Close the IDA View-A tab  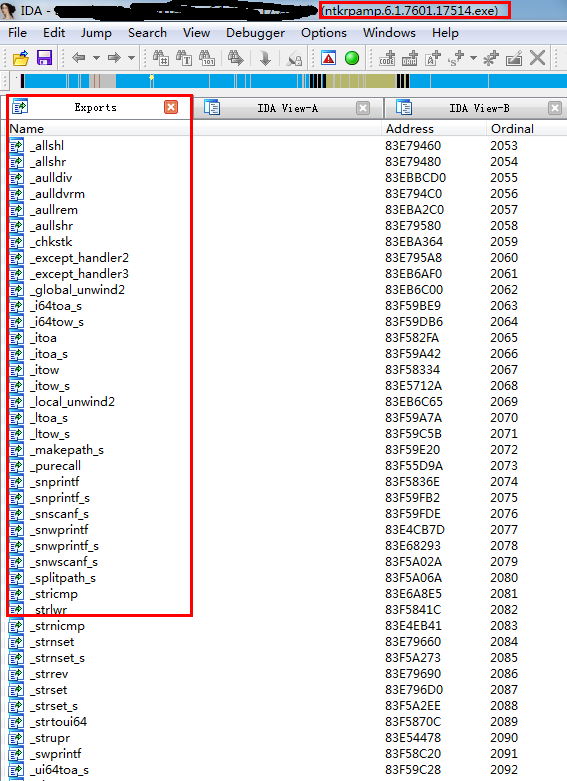pyautogui.click(x=363, y=108)
